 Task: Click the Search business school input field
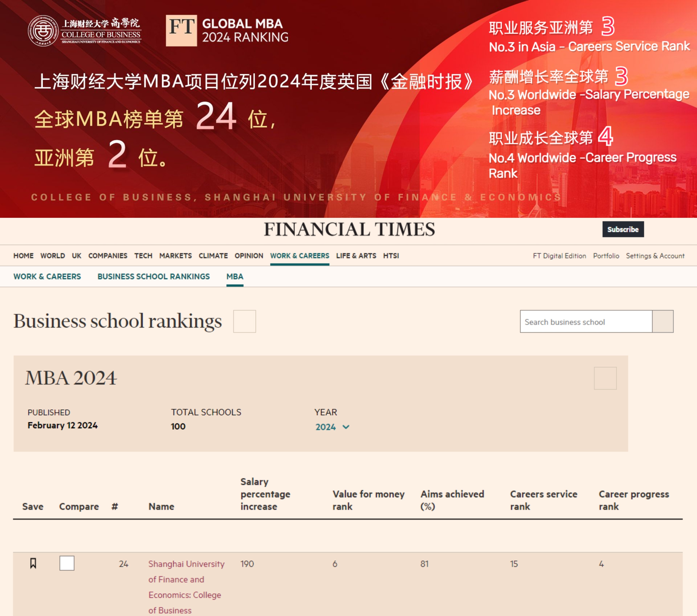coord(586,321)
